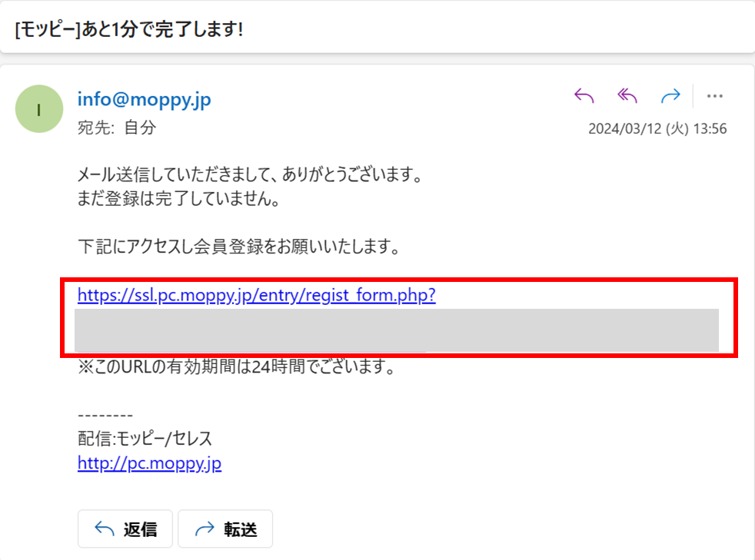
Task: Click the grey redacted portion of the URL
Action: (396, 330)
